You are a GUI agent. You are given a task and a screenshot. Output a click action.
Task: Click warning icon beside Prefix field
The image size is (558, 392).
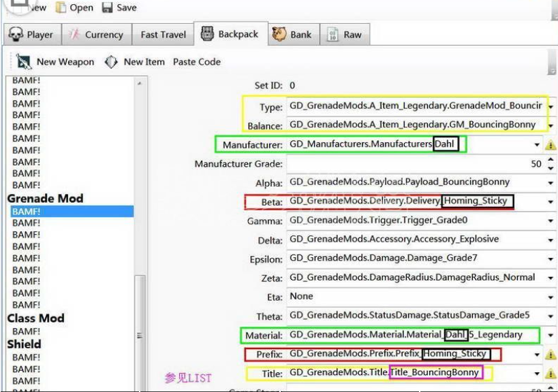coord(551,355)
